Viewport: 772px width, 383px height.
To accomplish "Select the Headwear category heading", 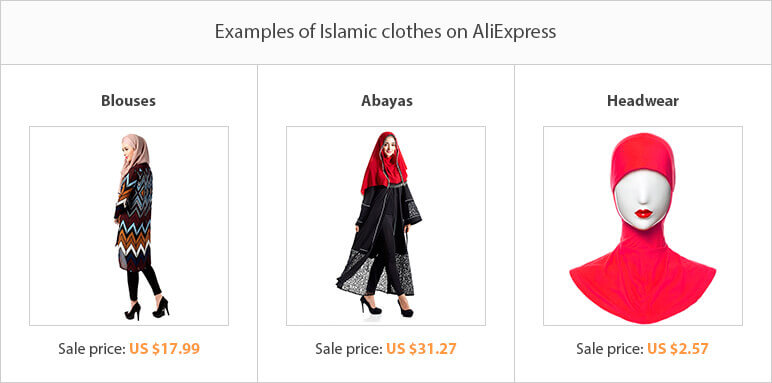I will pos(643,101).
